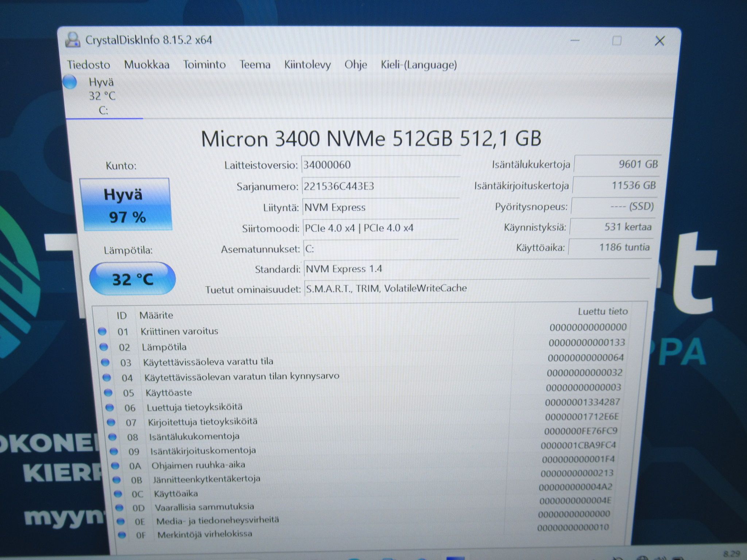
Task: Click status dot for Ohjaimen ruuhka-aika row
Action: coord(115,466)
